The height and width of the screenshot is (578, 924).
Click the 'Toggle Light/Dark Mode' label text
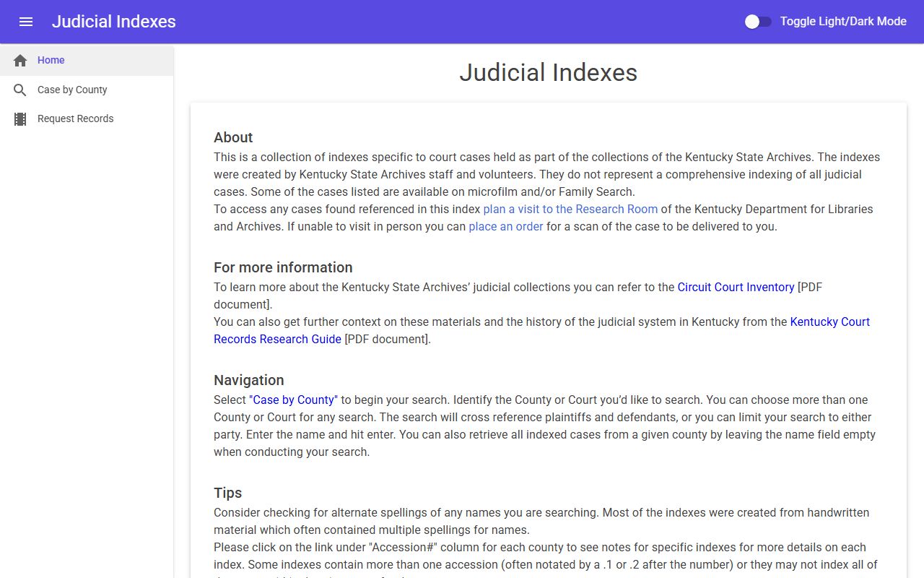pos(843,22)
